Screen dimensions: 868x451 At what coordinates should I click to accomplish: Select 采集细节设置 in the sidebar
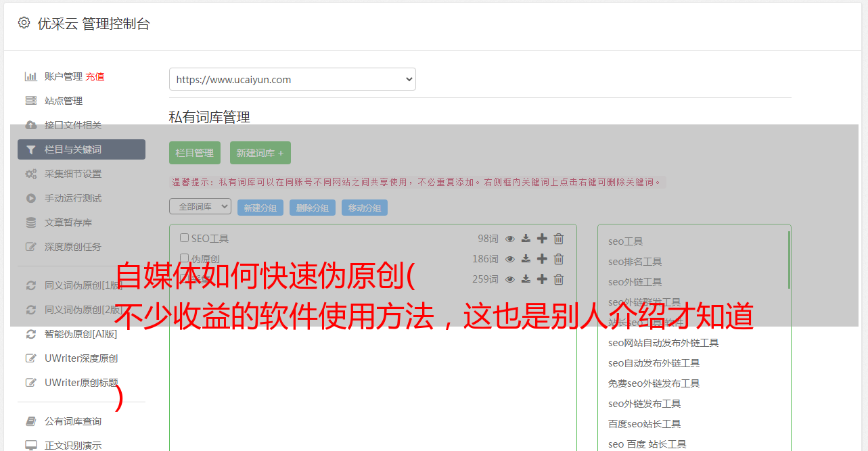coord(73,174)
